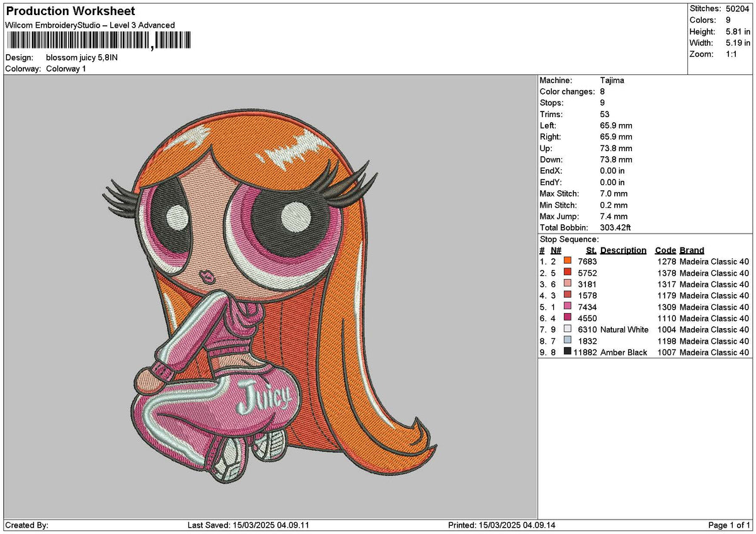Select the 'Production Worksheet' heading
This screenshot has height=534, width=756.
[x=70, y=11]
